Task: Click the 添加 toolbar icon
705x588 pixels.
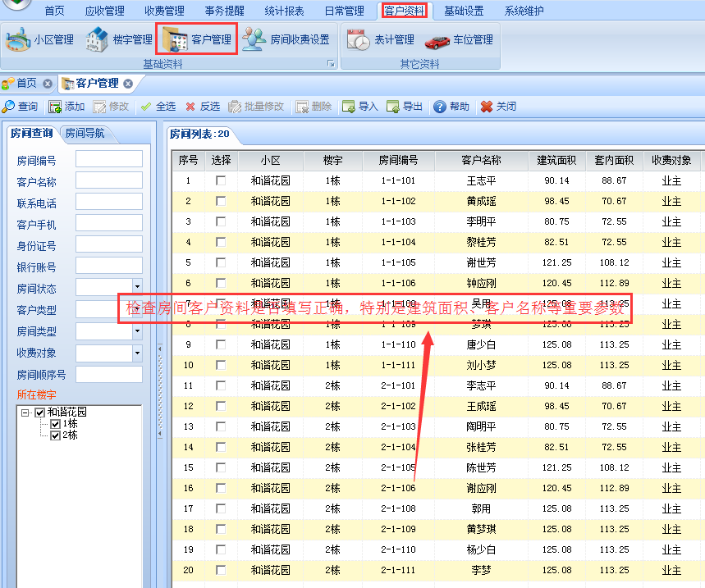Action: tap(55, 107)
